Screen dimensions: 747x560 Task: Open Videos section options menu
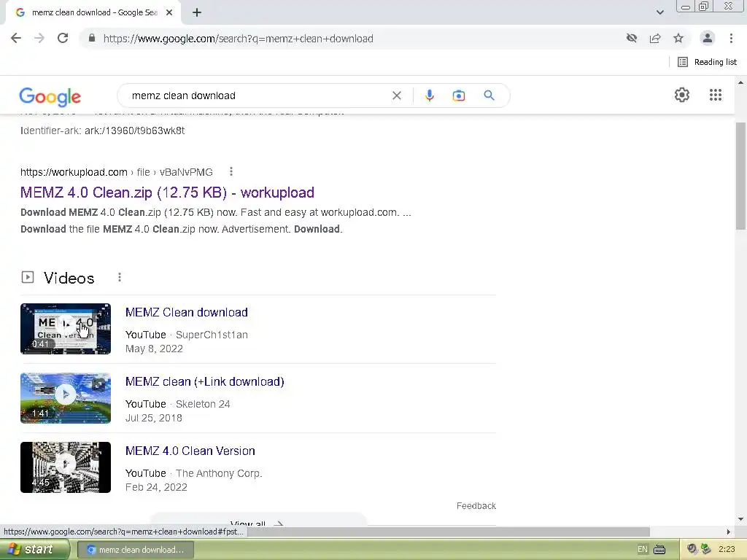[x=120, y=277]
